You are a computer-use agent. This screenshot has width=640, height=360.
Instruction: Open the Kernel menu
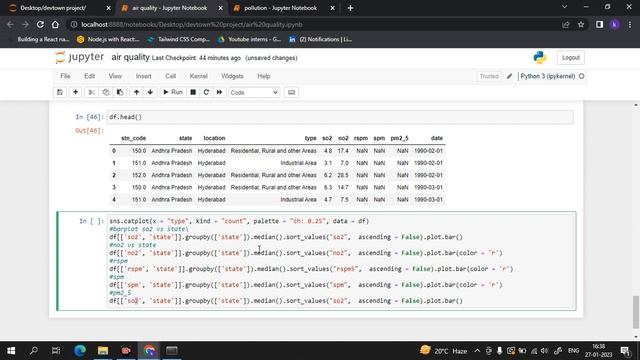pos(198,76)
